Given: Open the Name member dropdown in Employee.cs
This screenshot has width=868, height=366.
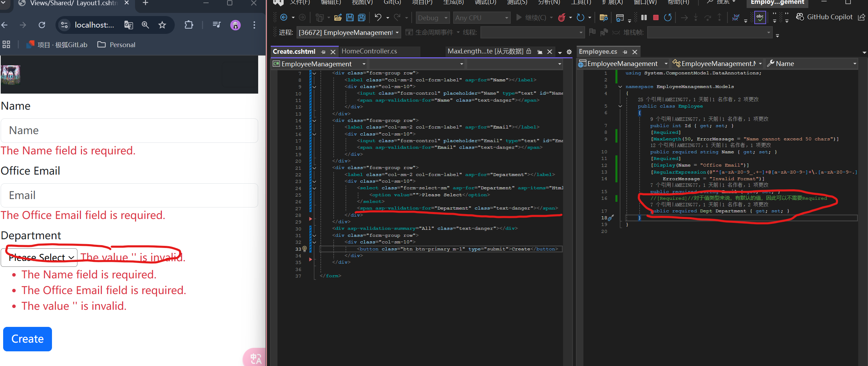Looking at the screenshot, I should 811,64.
